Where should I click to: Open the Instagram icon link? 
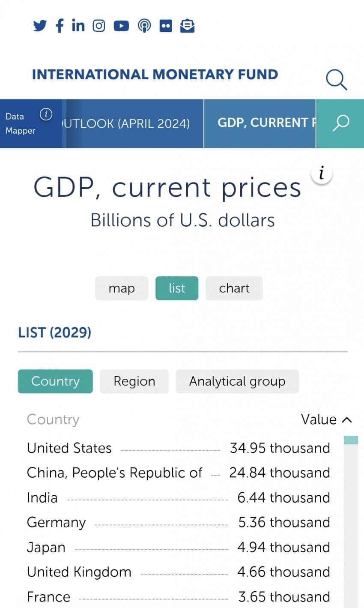99,26
